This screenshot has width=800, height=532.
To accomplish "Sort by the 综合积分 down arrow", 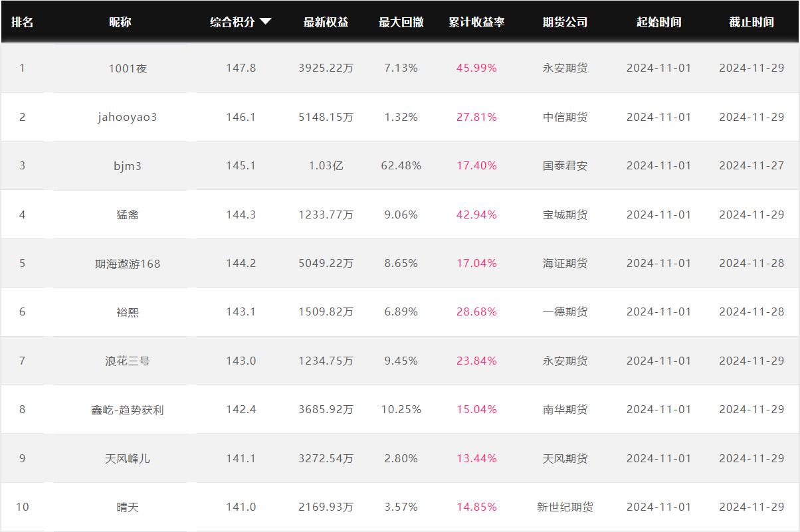I will click(x=266, y=21).
